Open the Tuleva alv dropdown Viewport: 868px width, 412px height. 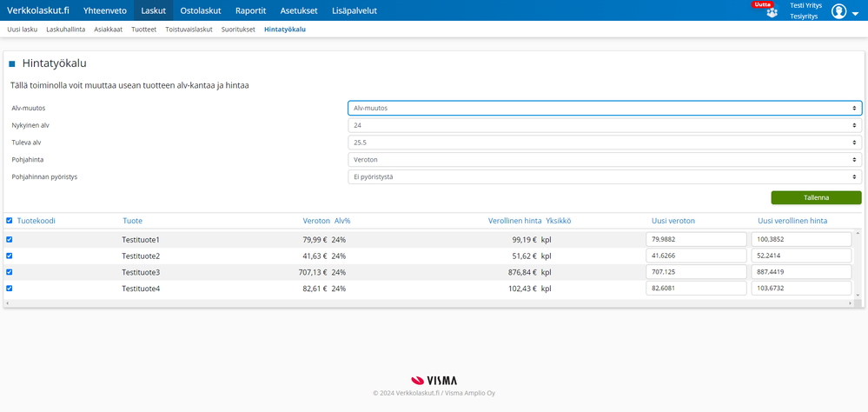(x=605, y=143)
